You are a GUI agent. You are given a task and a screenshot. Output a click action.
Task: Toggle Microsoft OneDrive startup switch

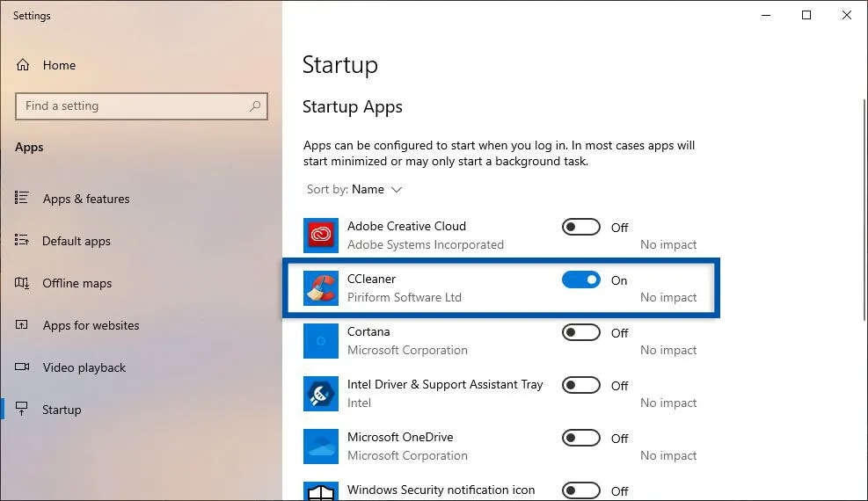point(580,438)
